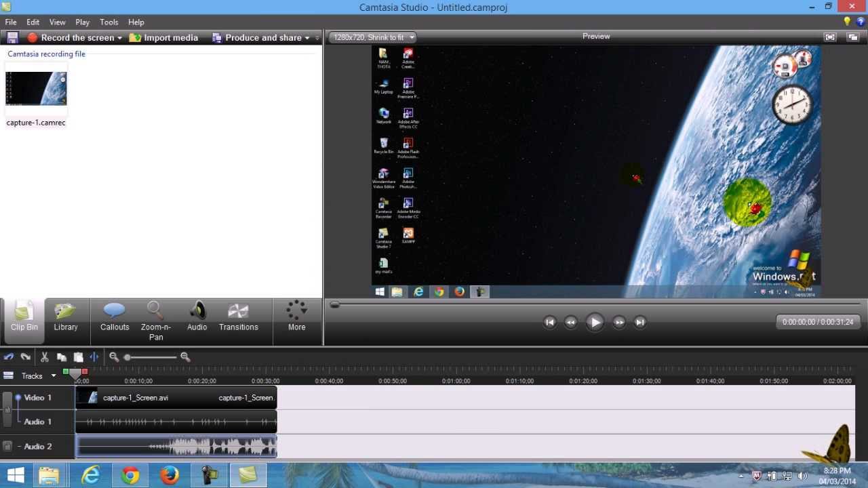Open the Audio tab
The width and height of the screenshot is (868, 488).
click(x=197, y=317)
